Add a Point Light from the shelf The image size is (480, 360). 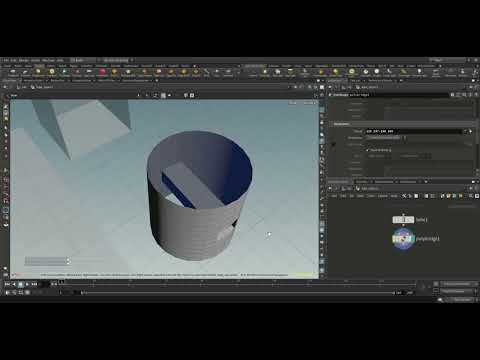coord(265,73)
